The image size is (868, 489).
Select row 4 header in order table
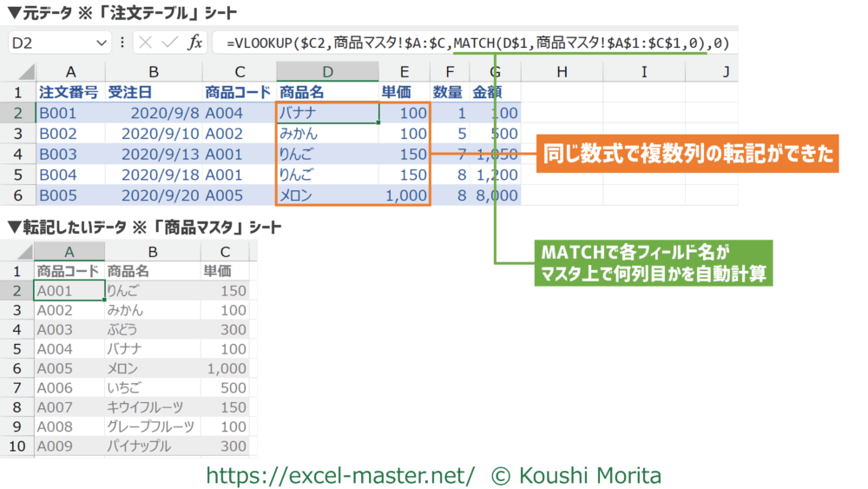point(17,155)
